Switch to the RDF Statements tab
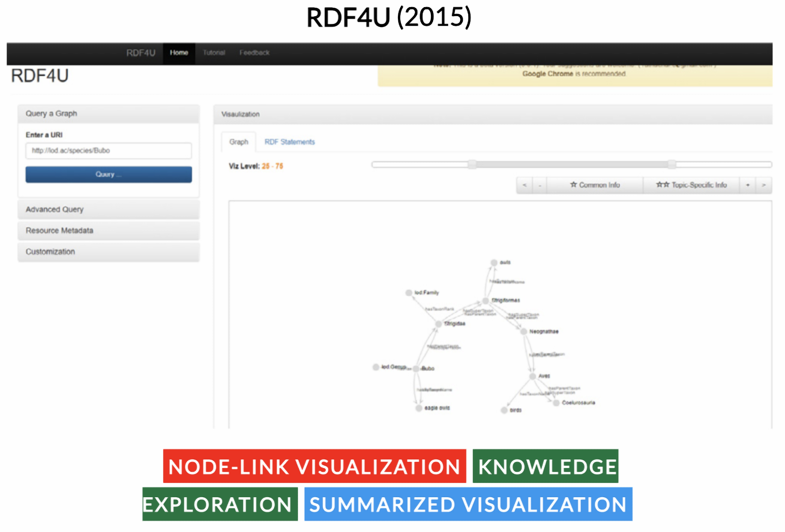The image size is (785, 532). point(289,142)
